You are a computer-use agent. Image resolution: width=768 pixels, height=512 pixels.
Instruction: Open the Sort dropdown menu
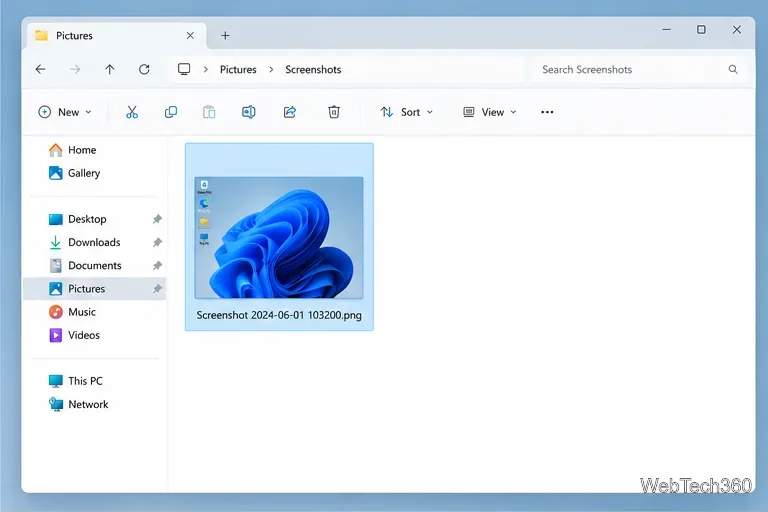tap(407, 112)
